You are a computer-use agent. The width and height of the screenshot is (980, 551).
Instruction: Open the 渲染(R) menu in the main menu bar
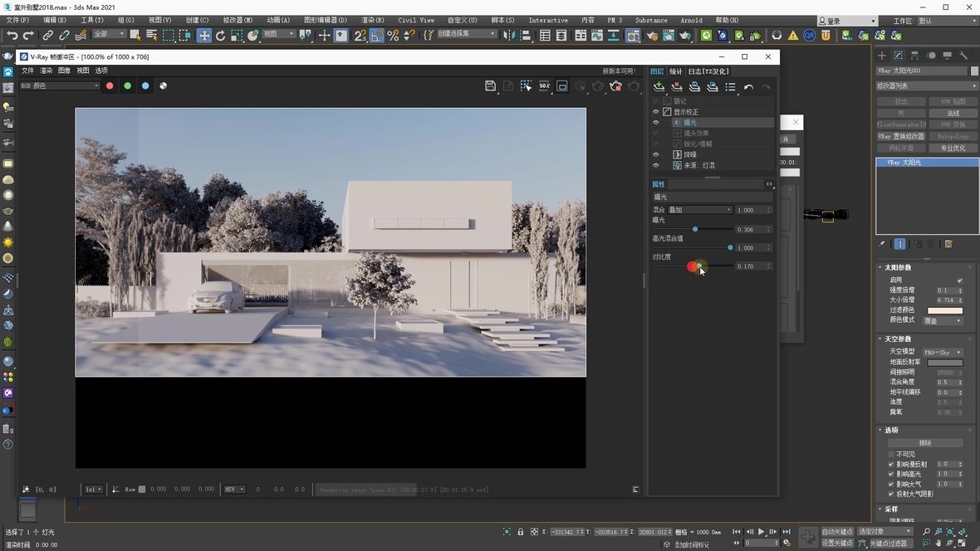pos(372,20)
